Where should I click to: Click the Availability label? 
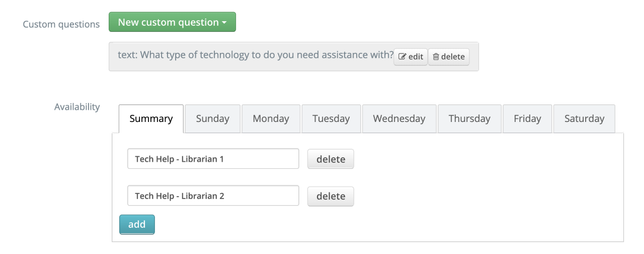[77, 107]
